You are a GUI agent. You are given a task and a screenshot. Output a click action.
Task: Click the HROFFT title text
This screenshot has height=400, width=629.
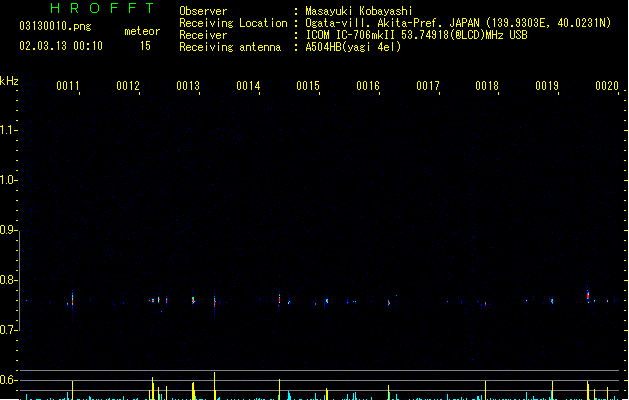102,8
